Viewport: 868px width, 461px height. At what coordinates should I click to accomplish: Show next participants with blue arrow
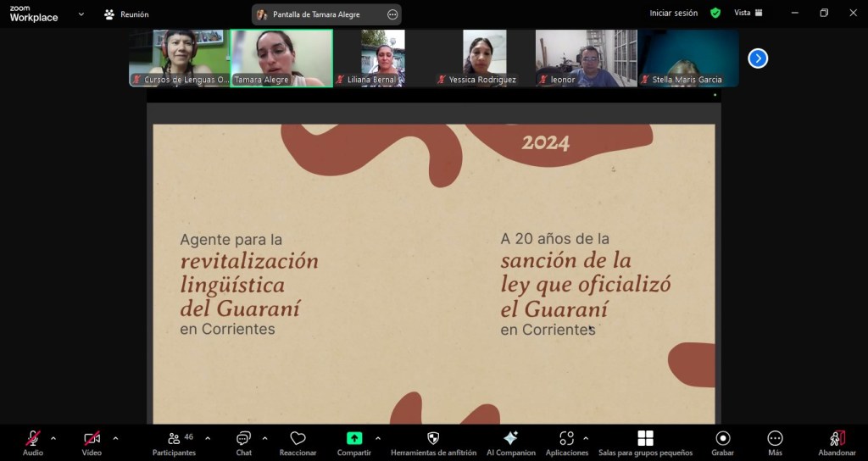[x=758, y=58]
